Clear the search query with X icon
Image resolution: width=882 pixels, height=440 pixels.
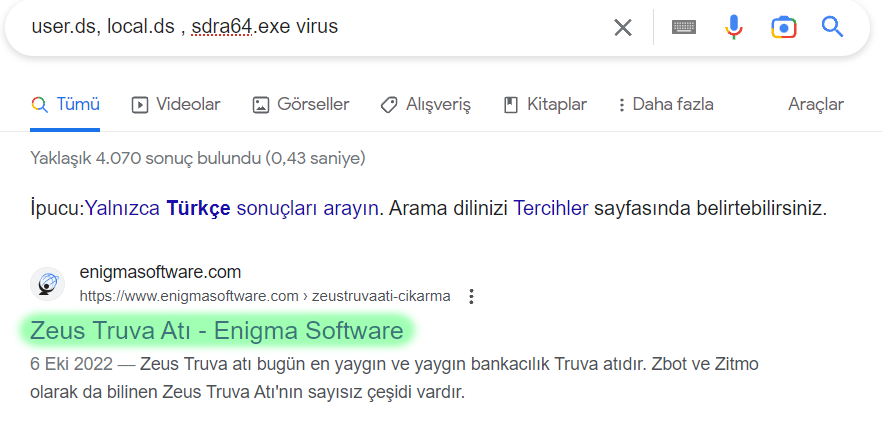[x=623, y=27]
